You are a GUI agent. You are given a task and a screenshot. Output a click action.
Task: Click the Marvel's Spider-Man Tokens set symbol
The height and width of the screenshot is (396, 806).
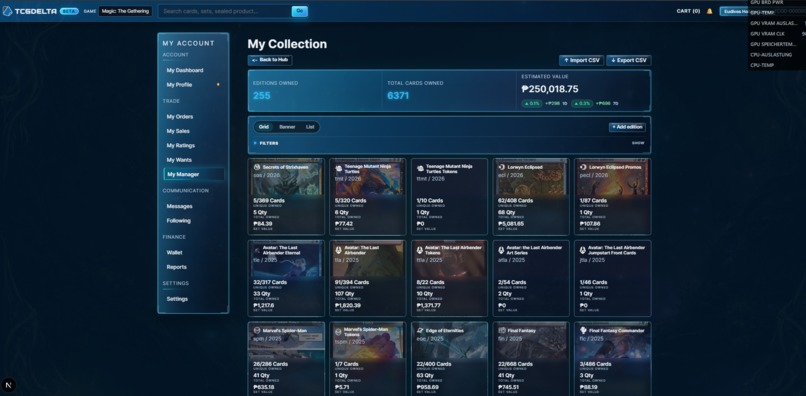pos(339,332)
